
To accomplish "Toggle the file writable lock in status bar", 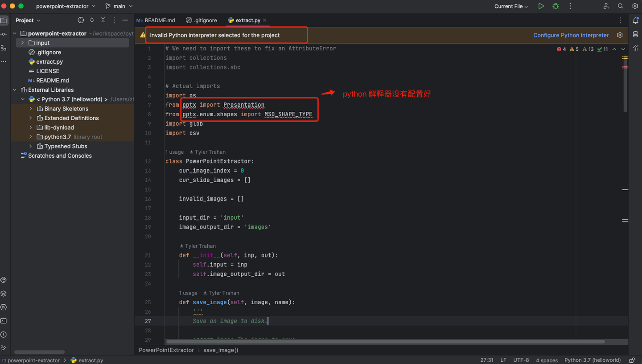I will [x=632, y=360].
